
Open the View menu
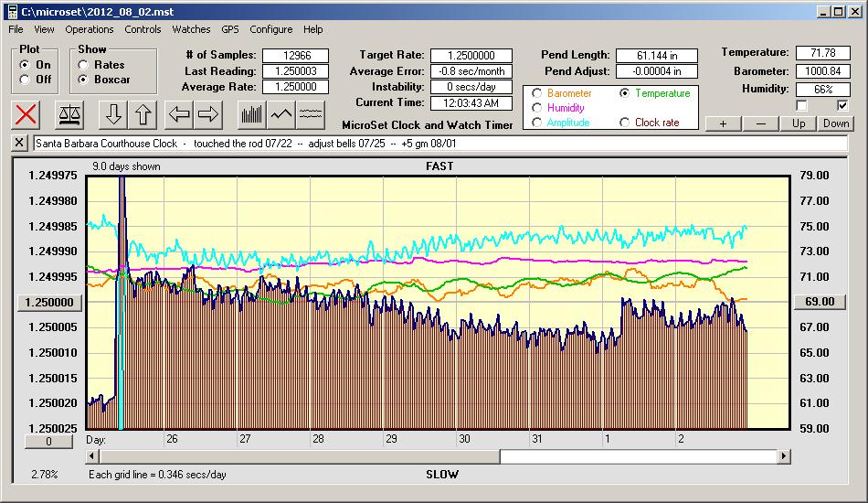tap(44, 29)
